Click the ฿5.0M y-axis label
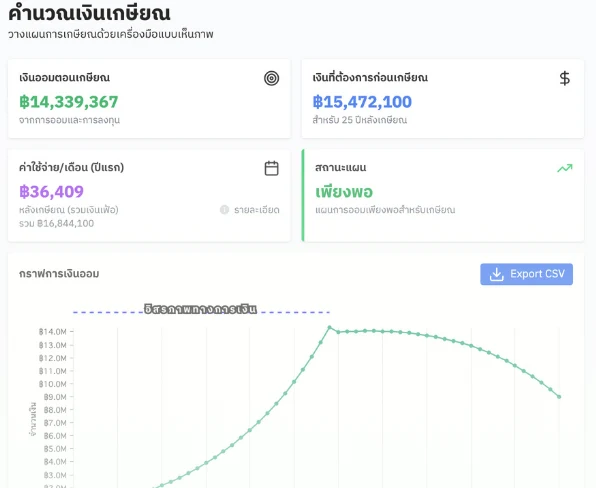The image size is (596, 488). point(55,449)
